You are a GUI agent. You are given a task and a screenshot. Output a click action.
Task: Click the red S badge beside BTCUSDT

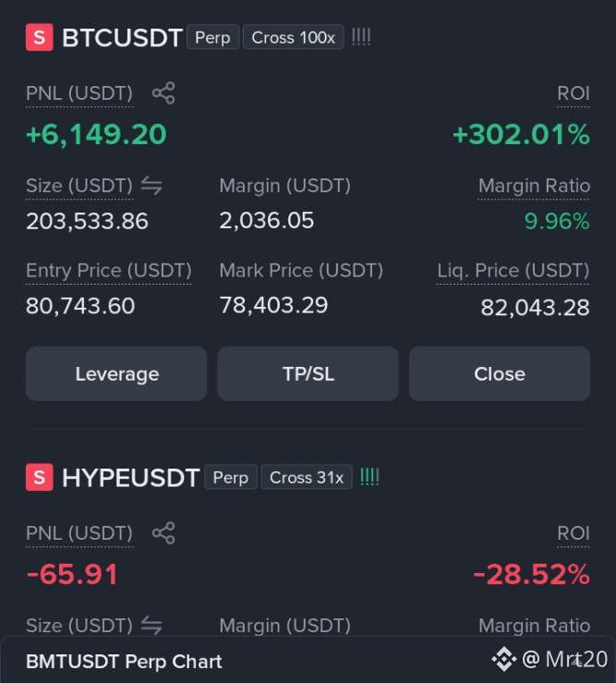coord(39,38)
